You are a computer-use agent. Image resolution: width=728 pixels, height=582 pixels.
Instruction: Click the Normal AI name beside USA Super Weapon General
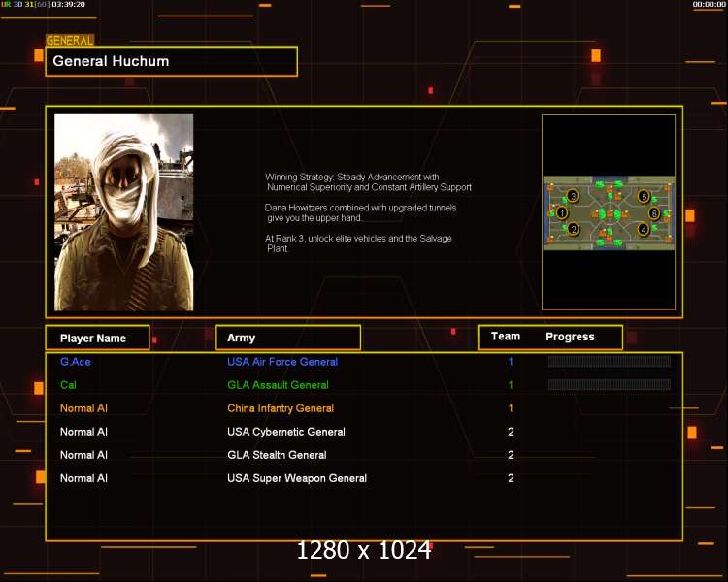click(83, 478)
